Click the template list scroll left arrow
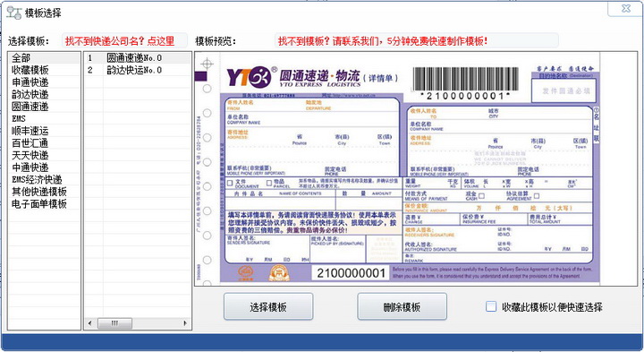This screenshot has height=352, width=644. point(90,323)
